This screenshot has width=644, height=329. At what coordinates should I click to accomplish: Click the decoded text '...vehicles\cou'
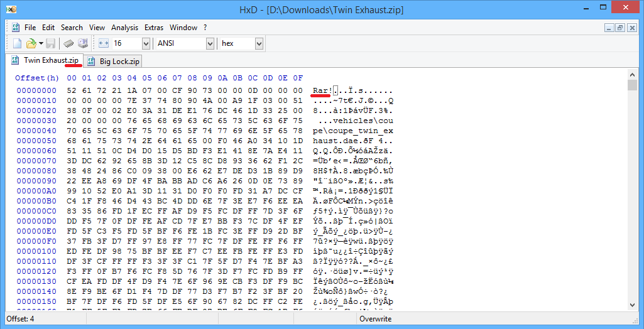point(355,121)
